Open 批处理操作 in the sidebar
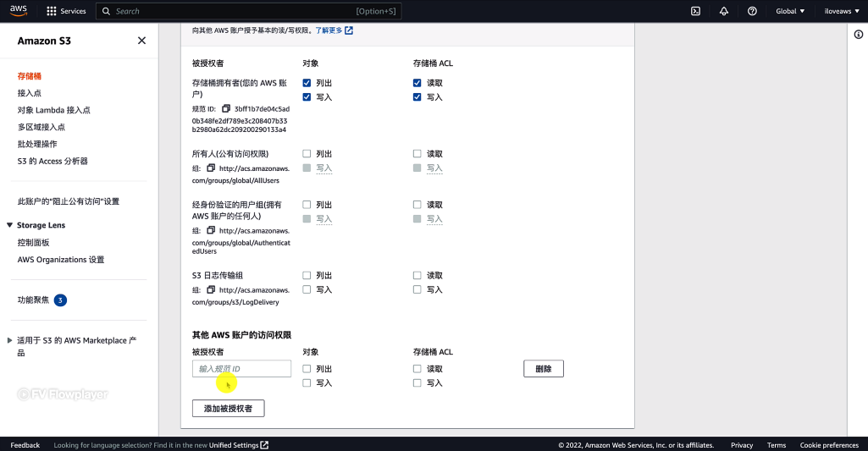This screenshot has width=868, height=451. [37, 144]
